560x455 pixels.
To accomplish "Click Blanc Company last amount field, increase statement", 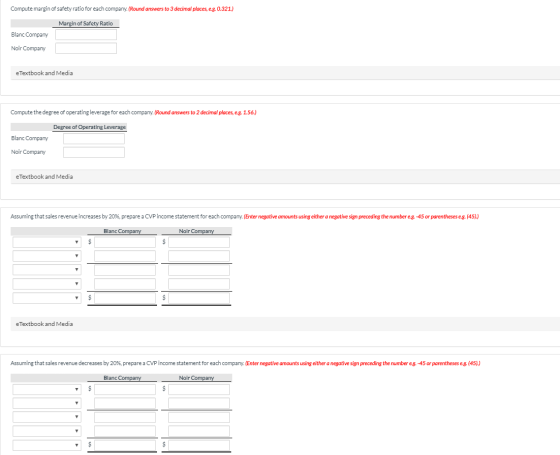I will pos(125,298).
